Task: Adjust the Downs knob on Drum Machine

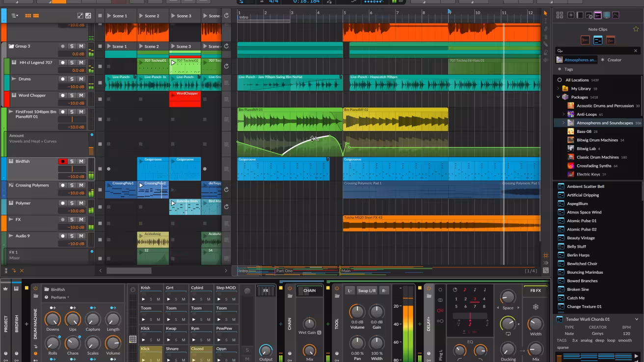Action: 53,319
